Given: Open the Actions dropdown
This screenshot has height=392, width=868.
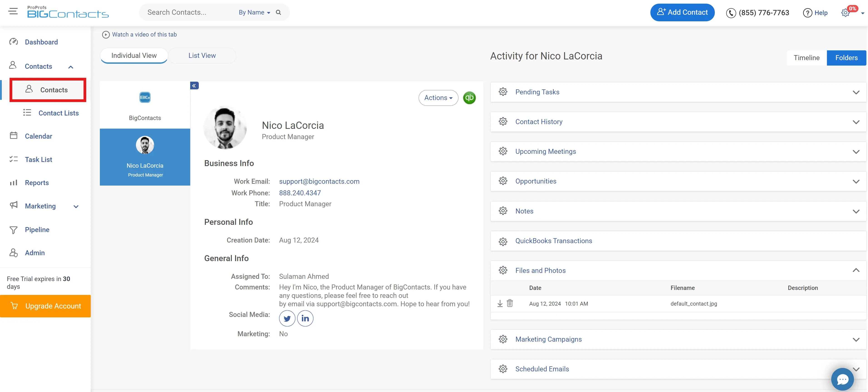Looking at the screenshot, I should [438, 98].
